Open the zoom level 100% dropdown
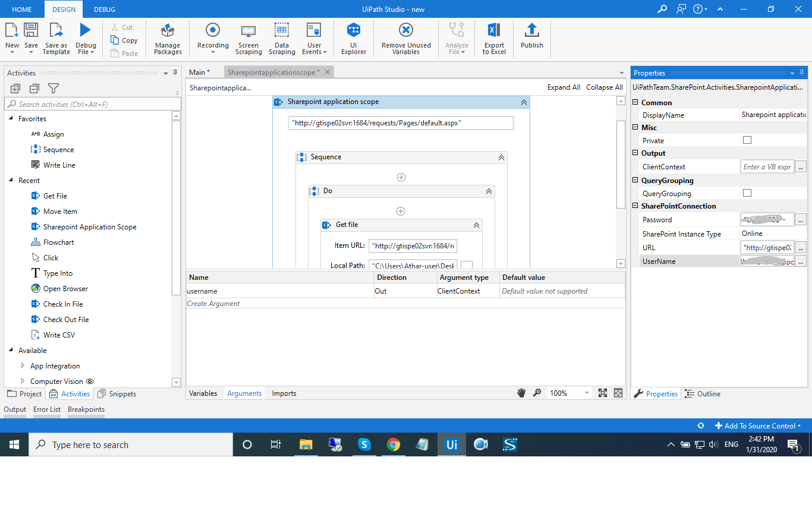The image size is (812, 517). coord(587,393)
